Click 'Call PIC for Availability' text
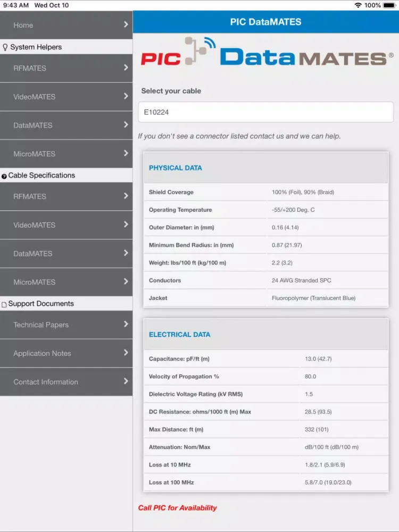Image resolution: width=399 pixels, height=532 pixels. coord(177,508)
